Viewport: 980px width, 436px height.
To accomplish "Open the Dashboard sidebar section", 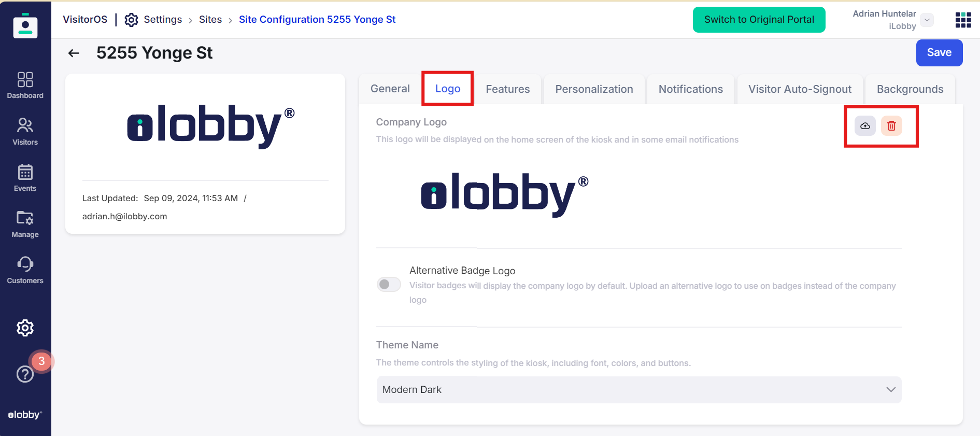I will pyautogui.click(x=25, y=86).
